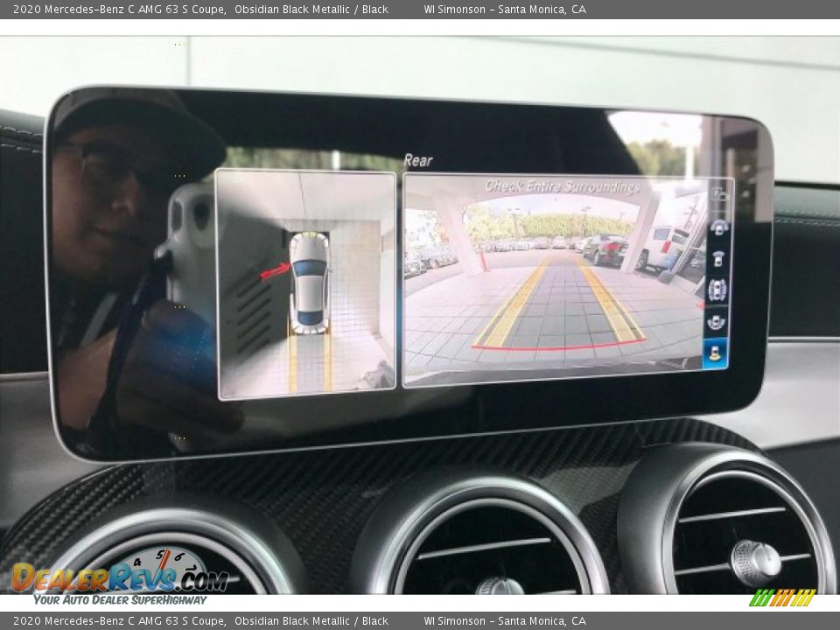Switch to the rear wide-angle view icon
This screenshot has height=630, width=840.
click(716, 322)
